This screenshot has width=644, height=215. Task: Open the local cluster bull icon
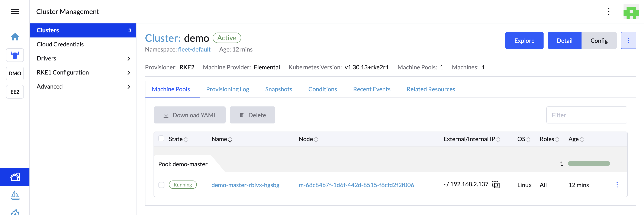tap(15, 55)
